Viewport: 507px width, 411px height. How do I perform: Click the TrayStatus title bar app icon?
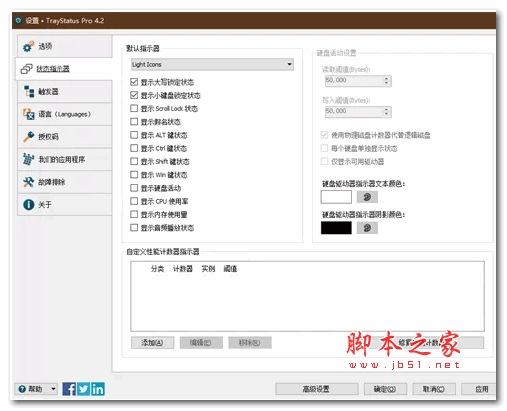click(18, 20)
